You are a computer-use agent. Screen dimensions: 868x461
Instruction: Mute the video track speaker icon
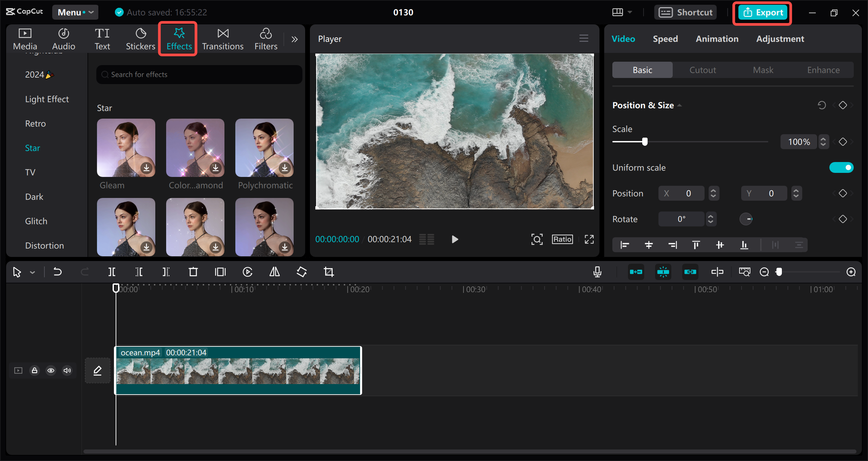(x=67, y=370)
